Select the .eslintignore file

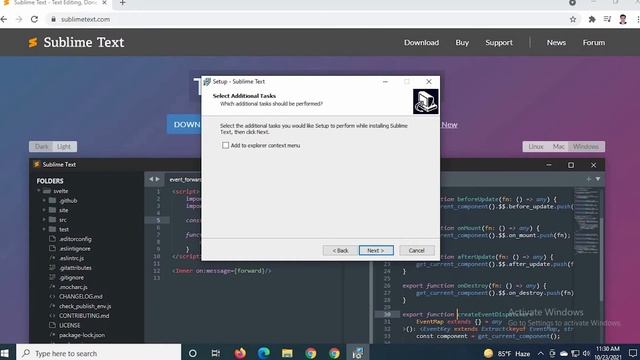75,249
